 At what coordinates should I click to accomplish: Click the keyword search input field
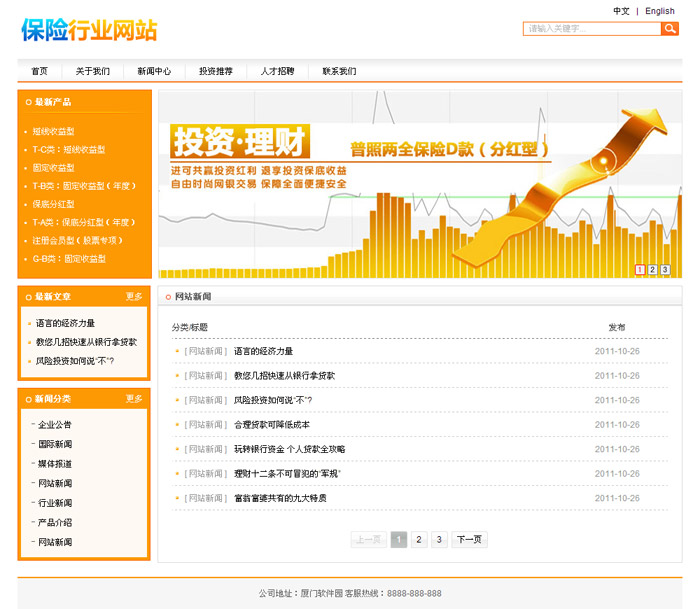591,29
